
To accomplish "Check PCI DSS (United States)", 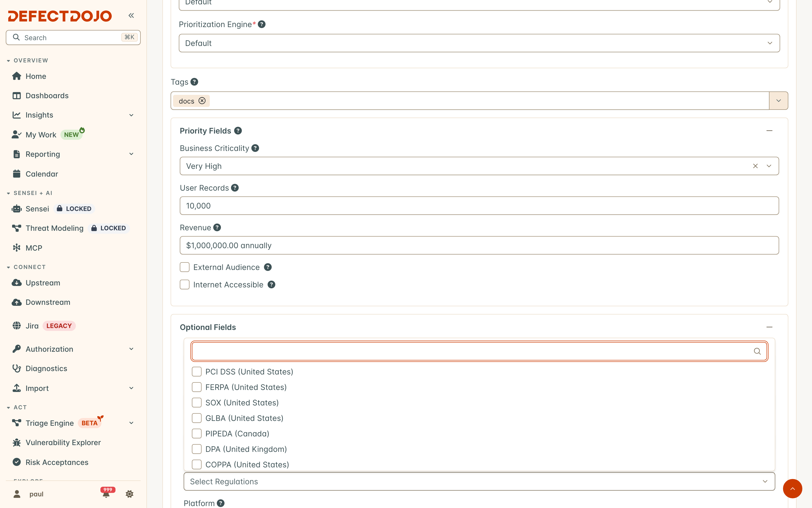I will point(197,372).
